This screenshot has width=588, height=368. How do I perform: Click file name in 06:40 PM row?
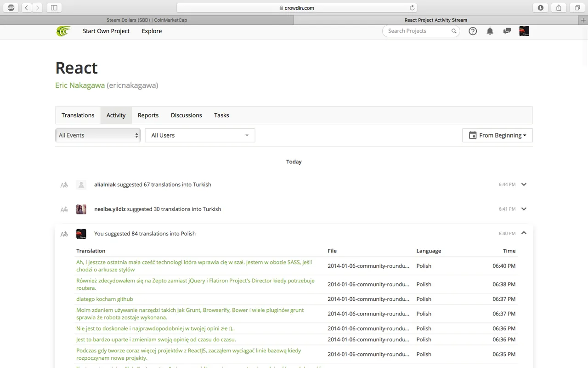click(x=368, y=266)
